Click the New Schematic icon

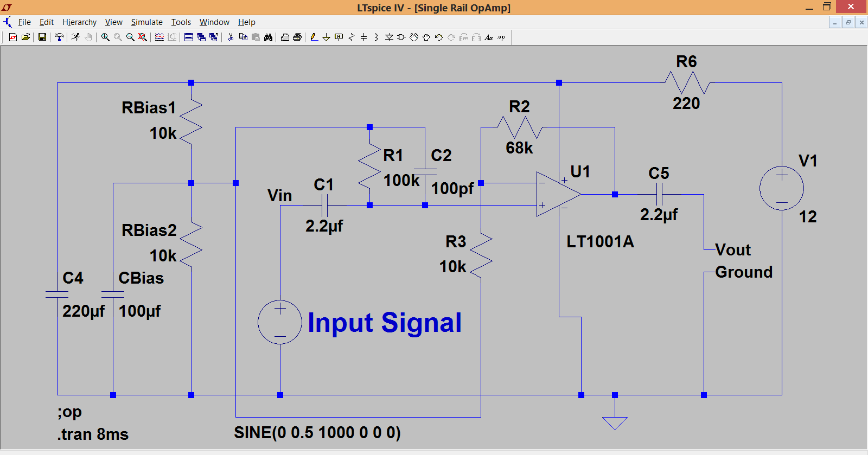coord(13,37)
